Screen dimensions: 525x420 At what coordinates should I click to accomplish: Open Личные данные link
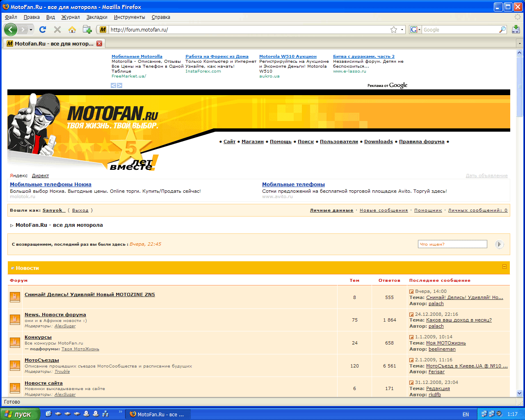[x=331, y=210]
